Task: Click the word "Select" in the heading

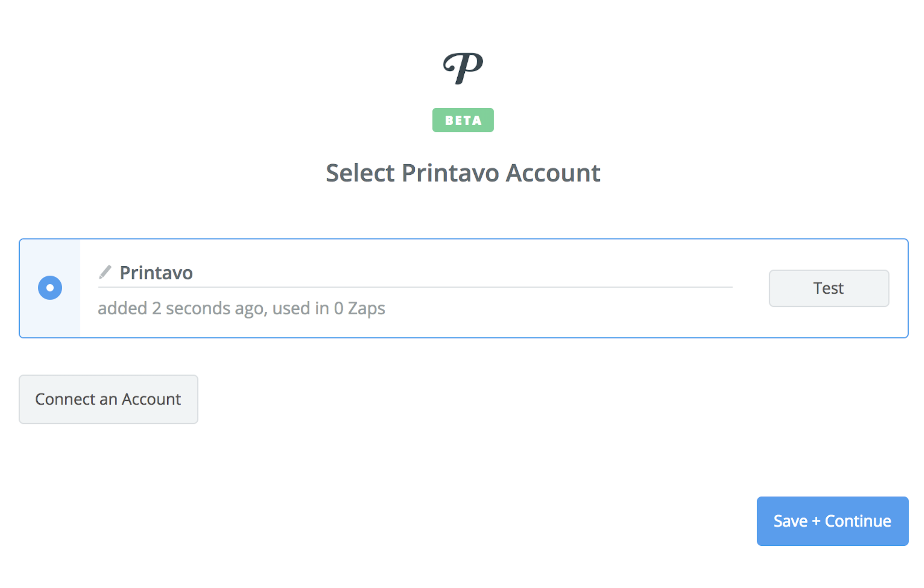Action: coord(360,173)
